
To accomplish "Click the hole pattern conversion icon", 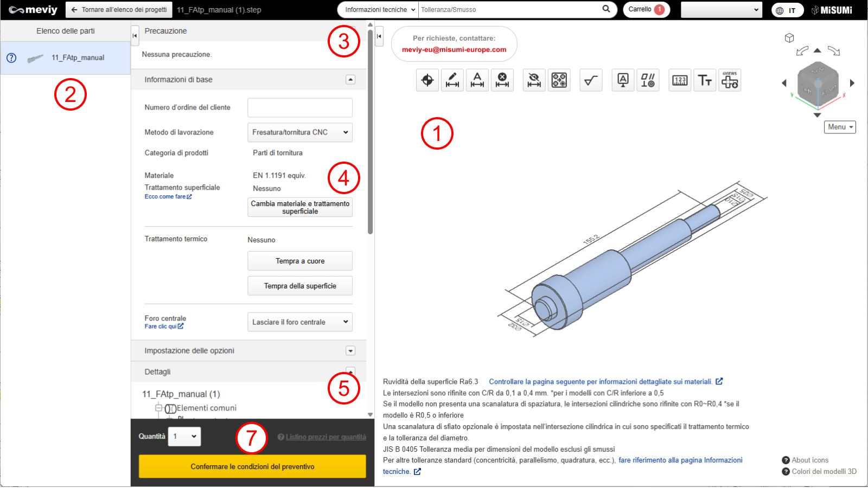I will coord(559,81).
